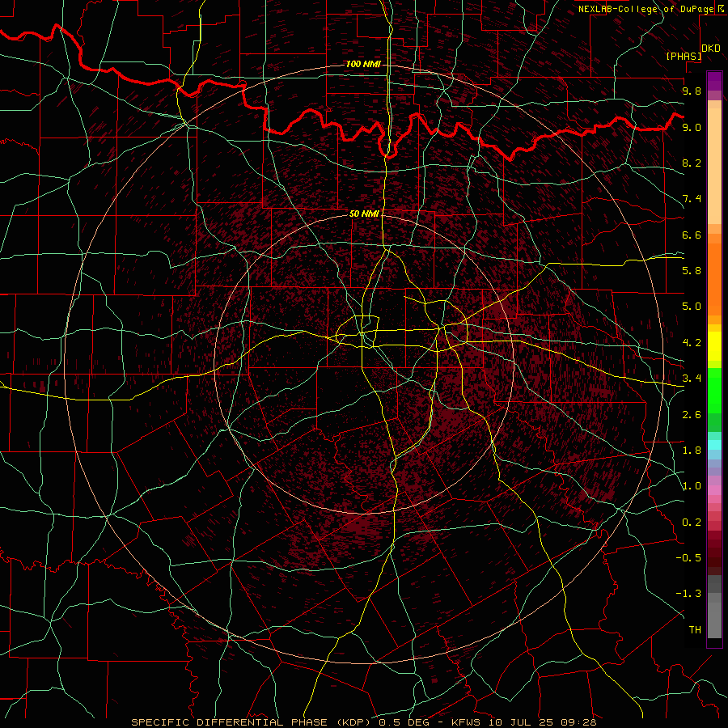Click the cyan segment of the color bar
This screenshot has width=728, height=728.
click(714, 445)
